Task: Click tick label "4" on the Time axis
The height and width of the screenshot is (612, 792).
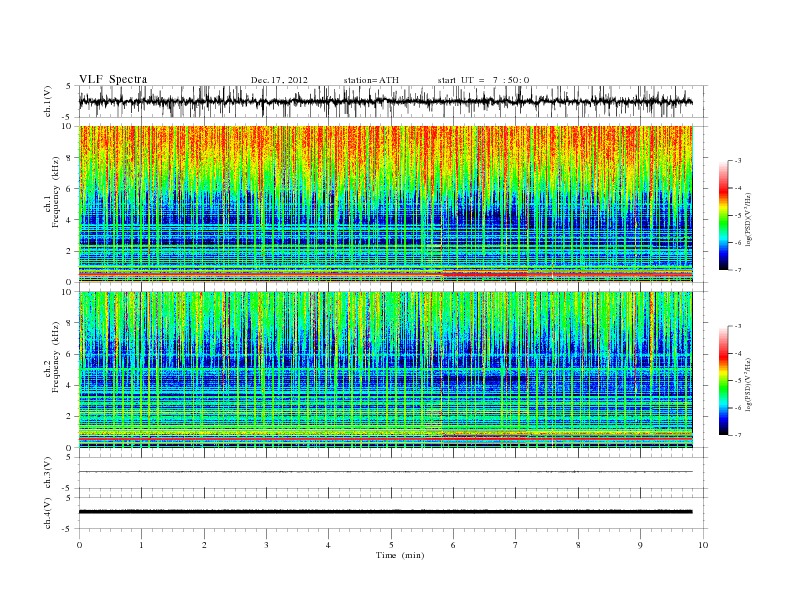Action: tap(328, 545)
